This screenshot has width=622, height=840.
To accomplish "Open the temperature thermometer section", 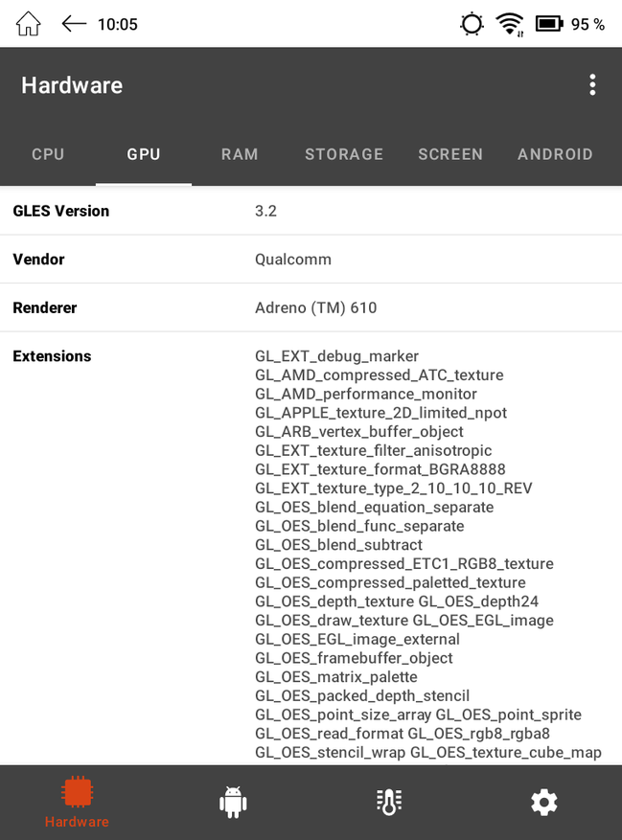I will pos(388,802).
